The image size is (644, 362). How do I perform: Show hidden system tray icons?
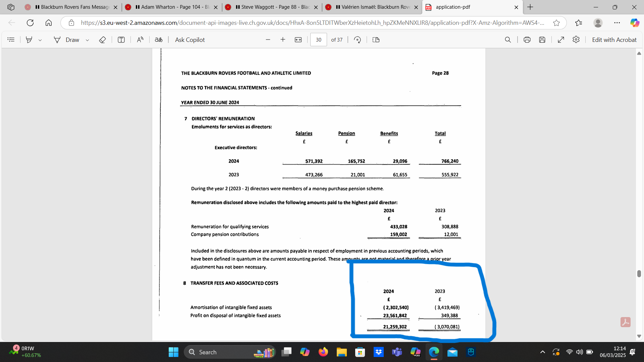[x=542, y=352]
